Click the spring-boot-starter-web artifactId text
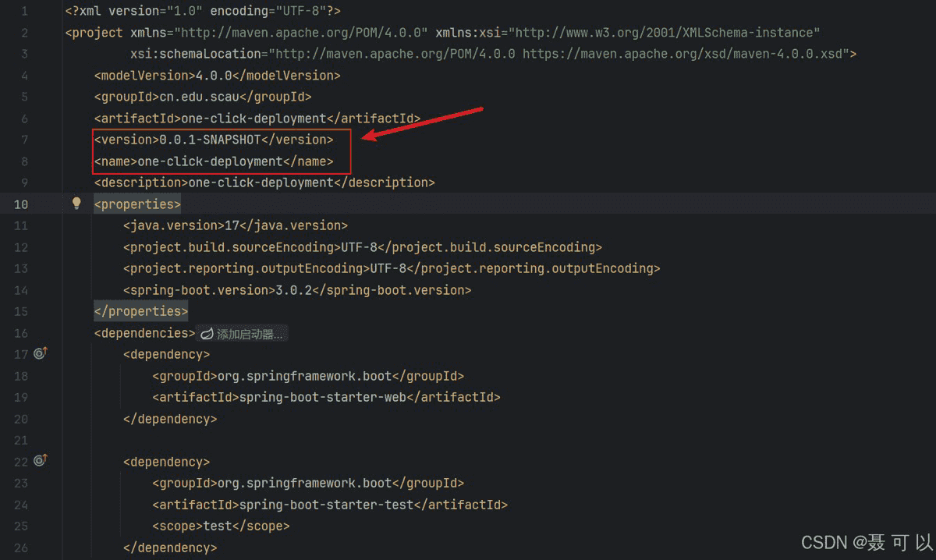 coord(322,397)
